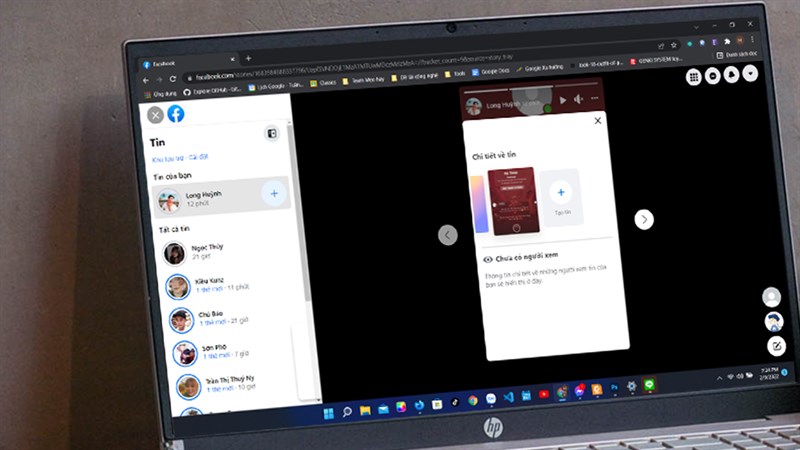Select the red story thumbnail
The width and height of the screenshot is (800, 450).
(513, 201)
